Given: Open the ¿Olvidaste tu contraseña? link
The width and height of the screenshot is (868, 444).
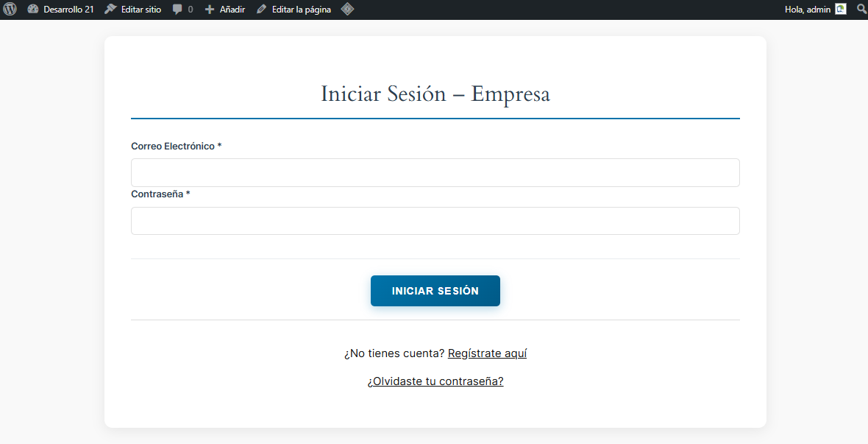Looking at the screenshot, I should [x=435, y=381].
